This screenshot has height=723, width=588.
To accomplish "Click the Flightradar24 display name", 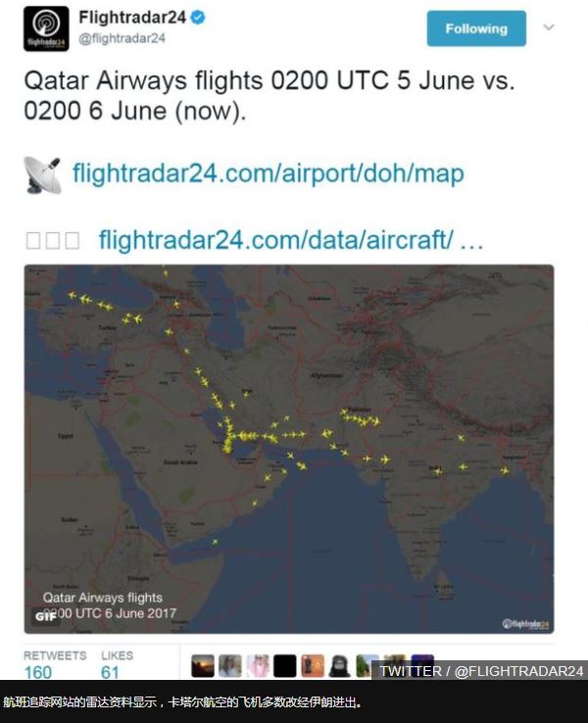I will (x=132, y=18).
